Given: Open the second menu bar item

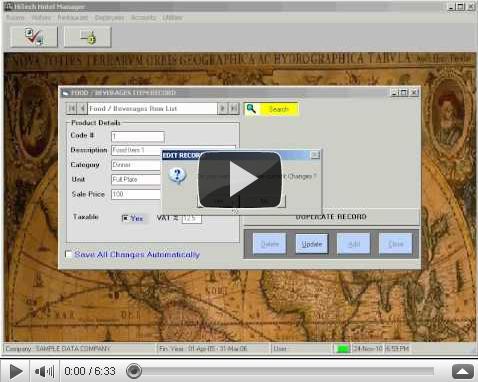Looking at the screenshot, I should coord(41,18).
